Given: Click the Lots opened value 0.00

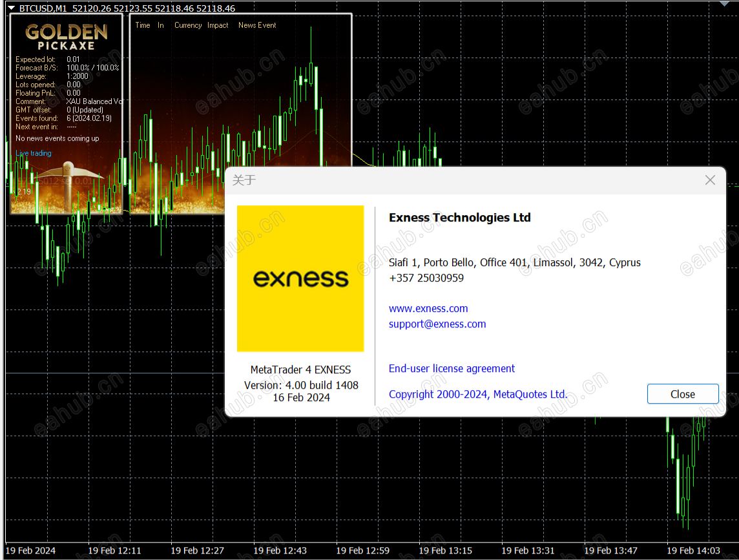Looking at the screenshot, I should click(x=73, y=85).
